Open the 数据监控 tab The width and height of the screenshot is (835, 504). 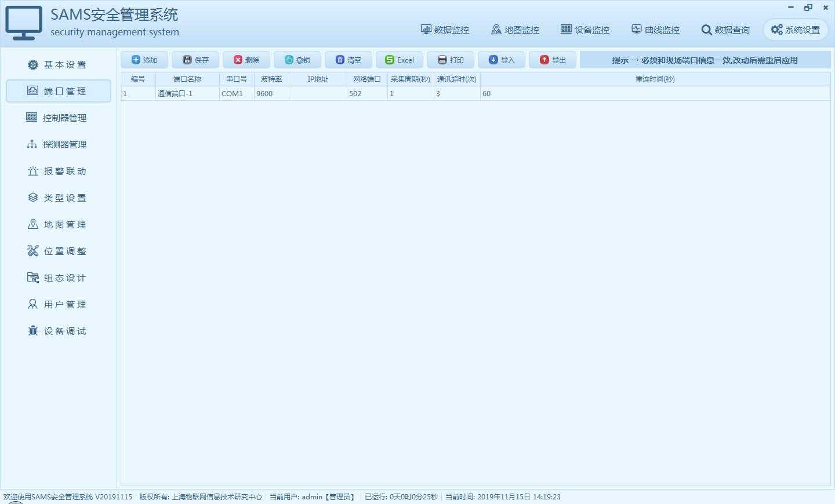[445, 30]
